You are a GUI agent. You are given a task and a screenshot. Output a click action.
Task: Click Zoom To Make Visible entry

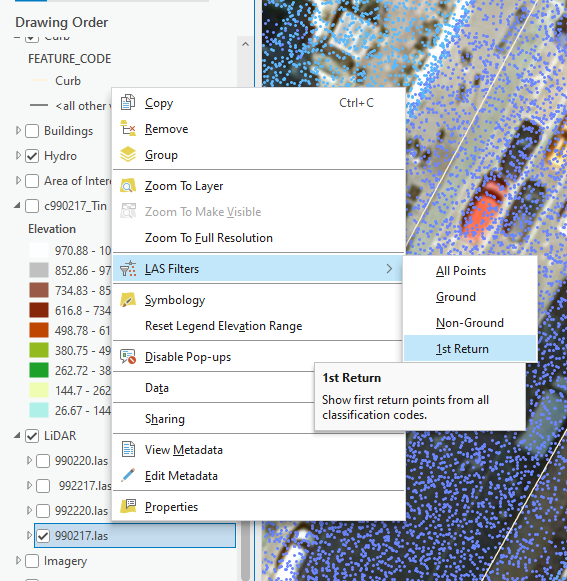258,212
